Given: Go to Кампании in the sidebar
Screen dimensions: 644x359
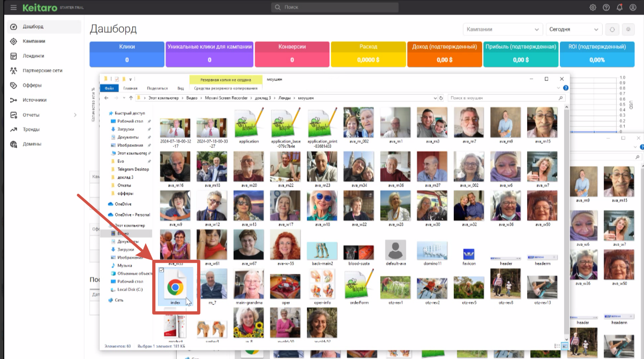Looking at the screenshot, I should coord(34,41).
